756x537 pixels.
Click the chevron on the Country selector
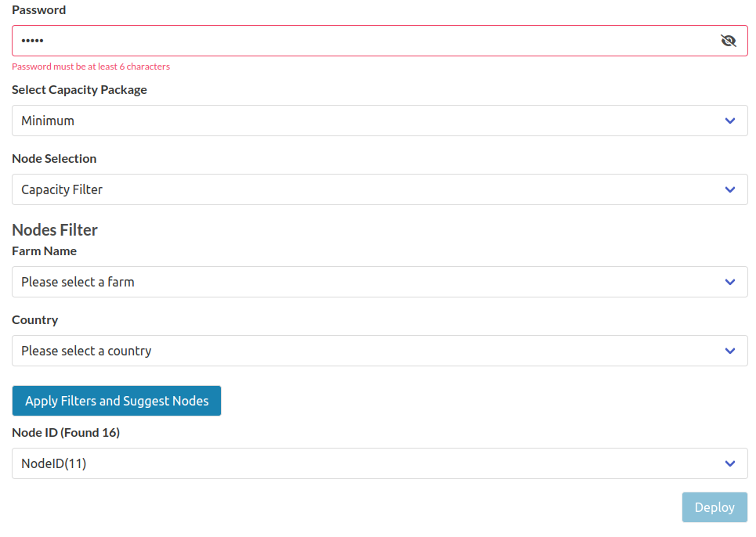pos(729,351)
